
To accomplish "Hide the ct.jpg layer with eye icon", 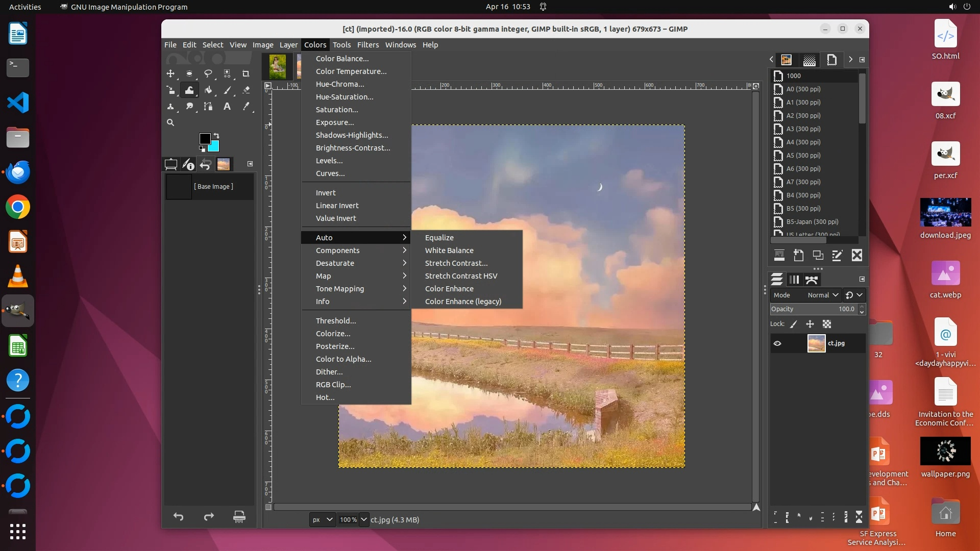I will 777,343.
